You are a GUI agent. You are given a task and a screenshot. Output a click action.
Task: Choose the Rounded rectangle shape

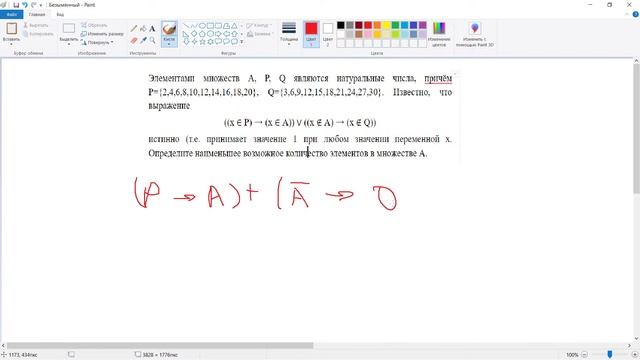point(218,26)
